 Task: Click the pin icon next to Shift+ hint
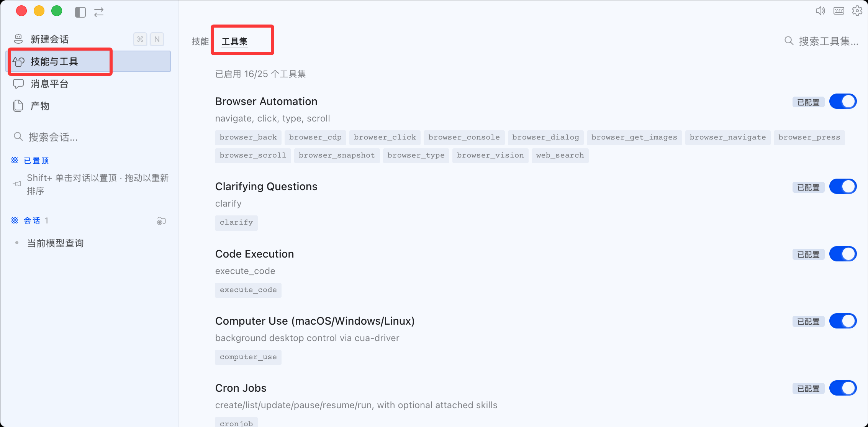click(17, 184)
